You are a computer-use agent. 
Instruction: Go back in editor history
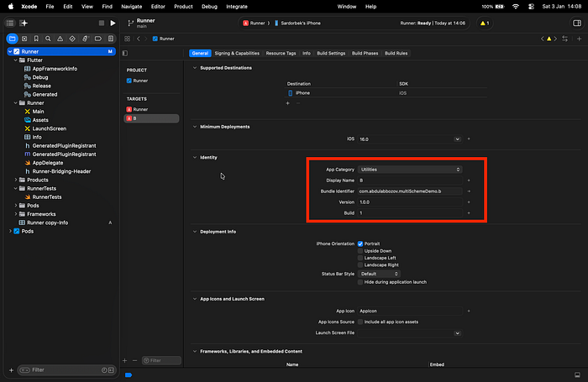coord(139,39)
